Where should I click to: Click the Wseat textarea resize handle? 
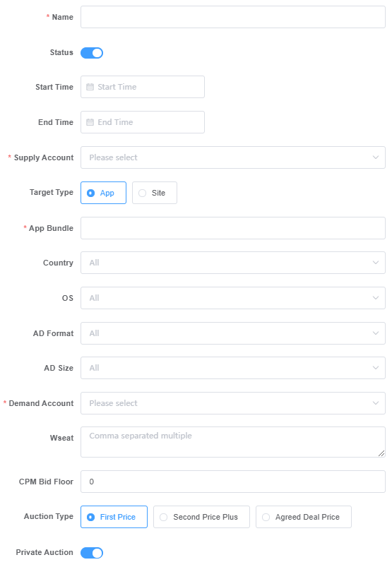[x=381, y=453]
